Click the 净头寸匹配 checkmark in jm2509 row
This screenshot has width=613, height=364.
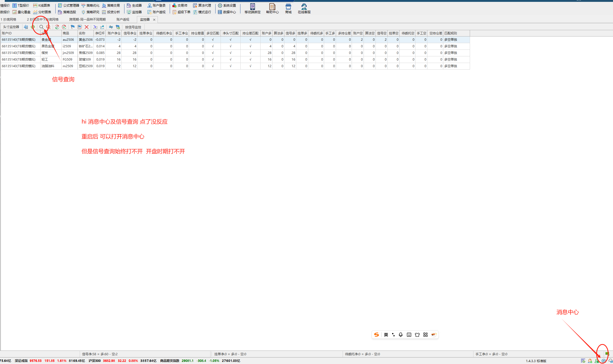point(230,53)
